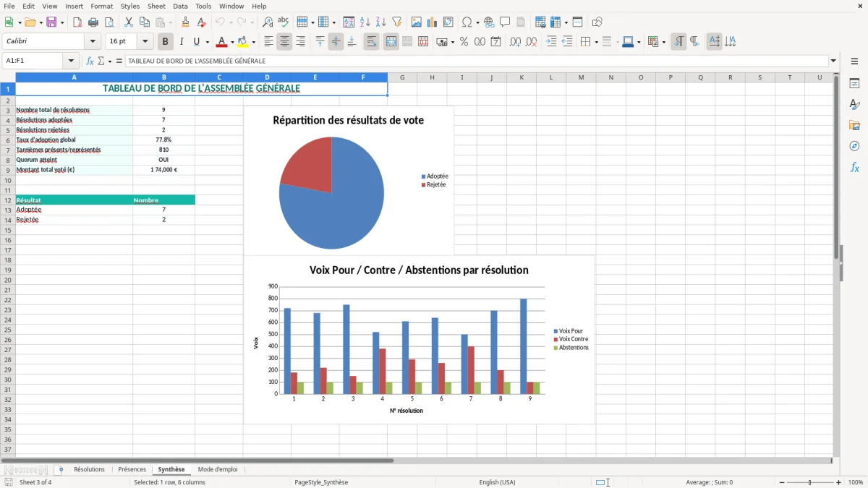
Task: Toggle print preview
Action: pyautogui.click(x=109, y=22)
